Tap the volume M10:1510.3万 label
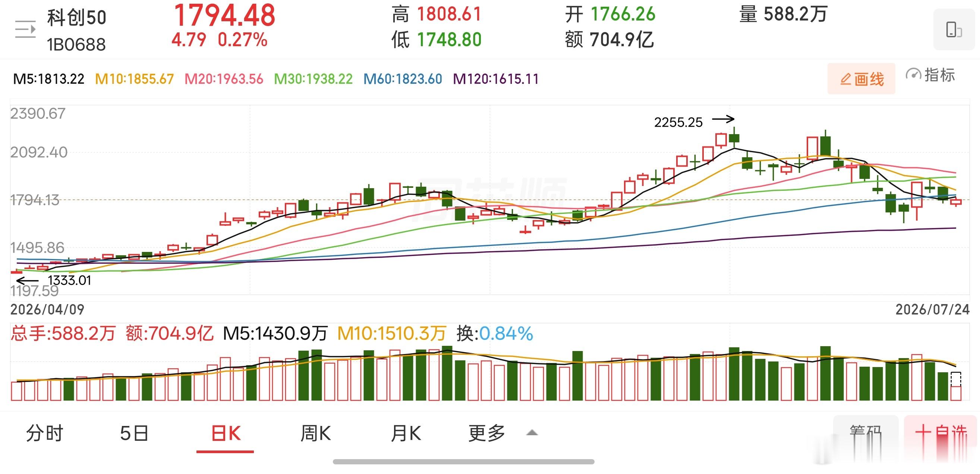The width and height of the screenshot is (980, 474). click(391, 333)
